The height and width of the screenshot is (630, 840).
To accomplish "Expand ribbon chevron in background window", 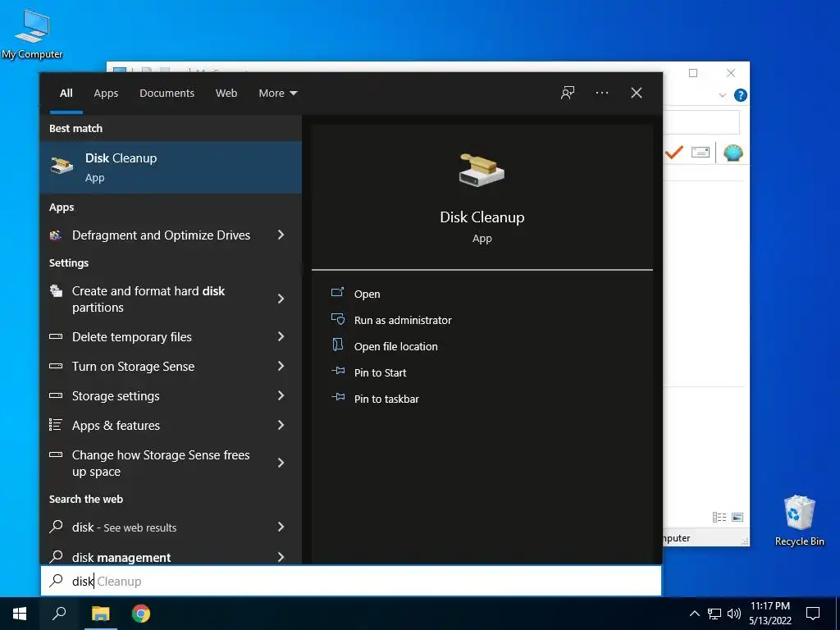I will click(722, 95).
